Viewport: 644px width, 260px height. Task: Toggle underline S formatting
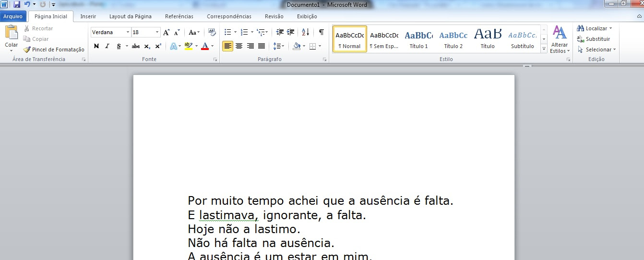tap(119, 46)
